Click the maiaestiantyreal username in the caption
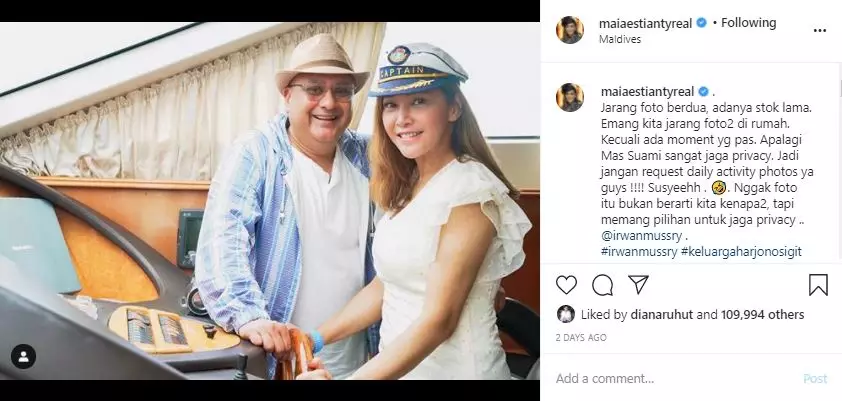The image size is (842, 401). click(647, 91)
